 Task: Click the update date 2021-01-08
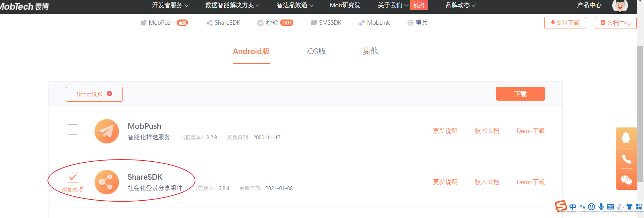click(x=279, y=188)
